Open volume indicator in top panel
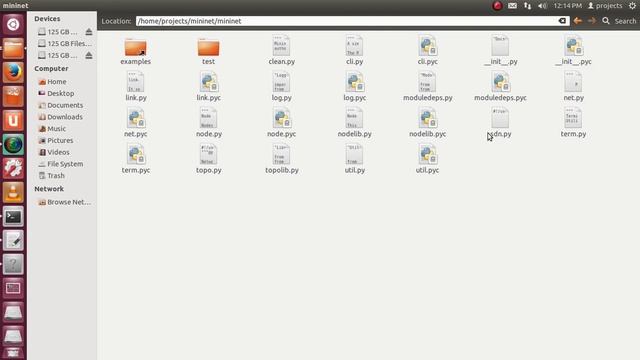Screen dimensions: 640x360 (x=542, y=6)
